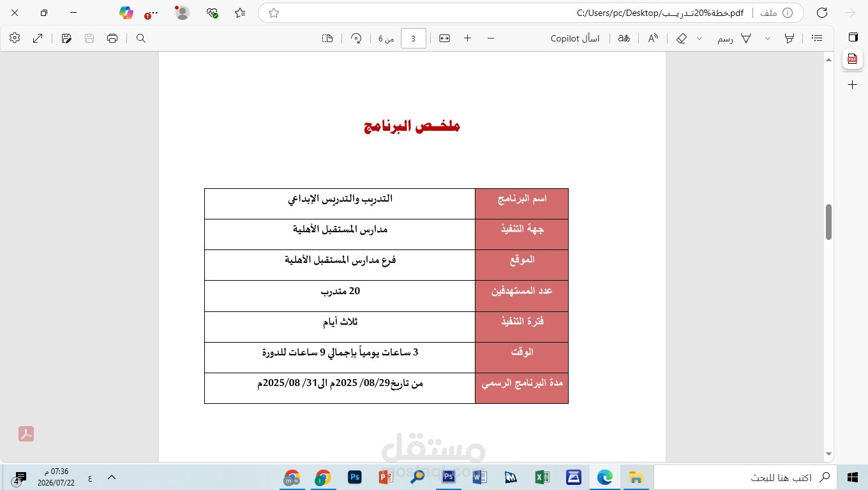Start Read Aloud with the A icon

pos(653,38)
